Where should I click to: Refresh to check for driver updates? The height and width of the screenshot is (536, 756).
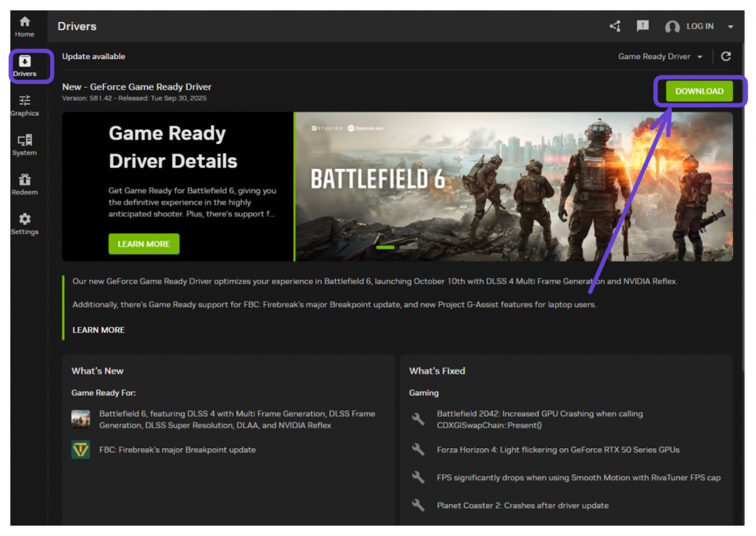click(726, 57)
